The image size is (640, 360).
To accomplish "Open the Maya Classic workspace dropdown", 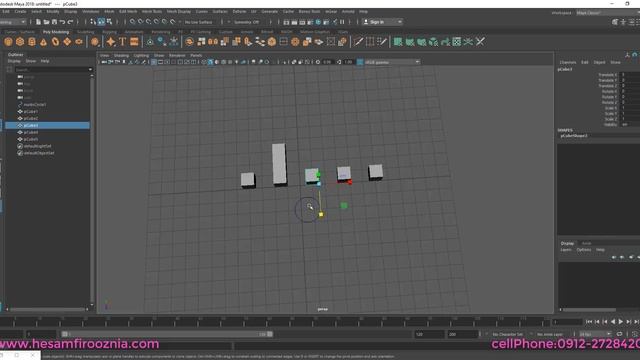I will point(607,13).
